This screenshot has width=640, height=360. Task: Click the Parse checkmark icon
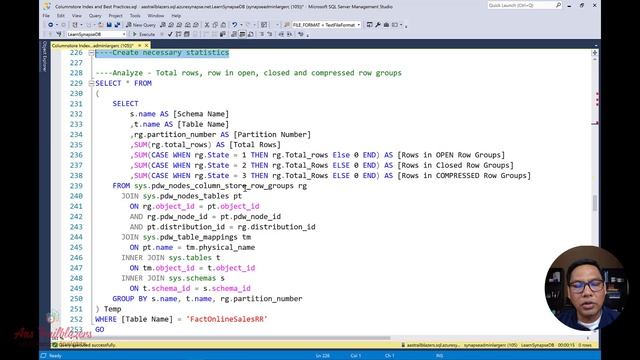(170, 34)
